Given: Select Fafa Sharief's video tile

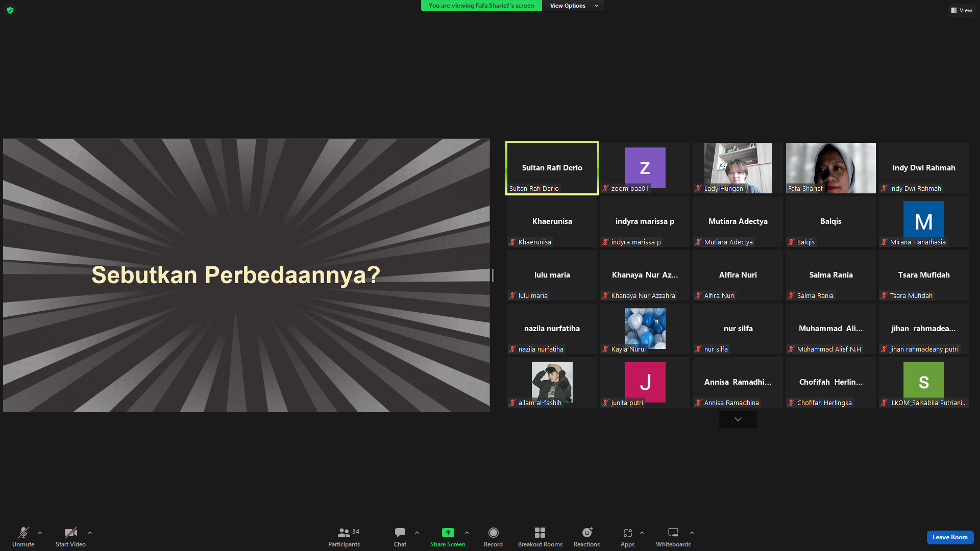Looking at the screenshot, I should pyautogui.click(x=831, y=168).
